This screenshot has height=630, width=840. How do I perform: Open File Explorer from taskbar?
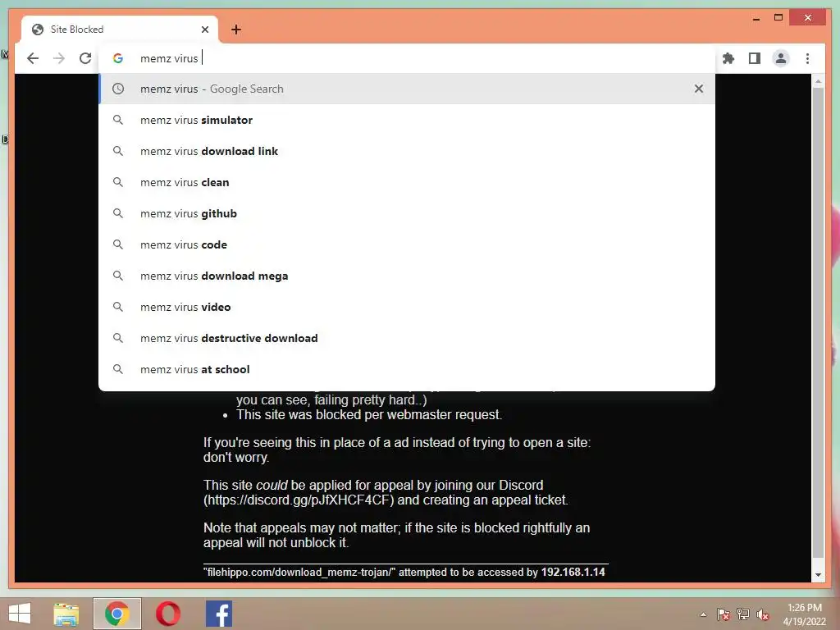coord(66,614)
